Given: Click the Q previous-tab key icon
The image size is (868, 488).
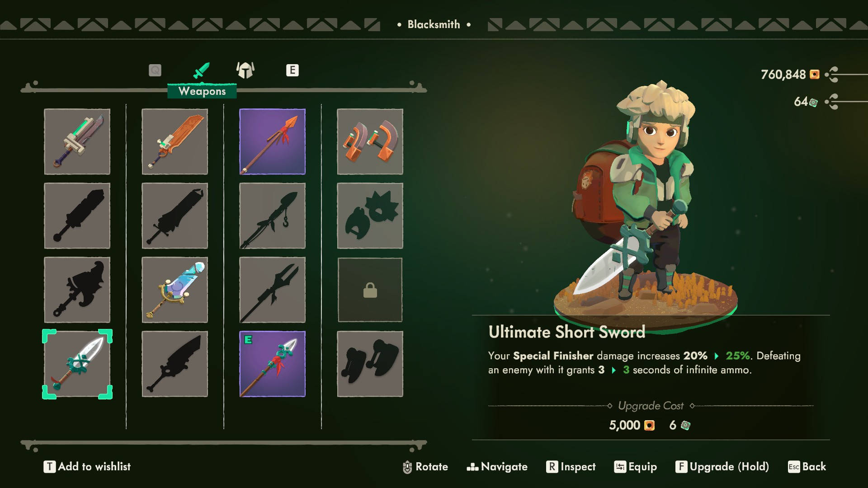Looking at the screenshot, I should [155, 70].
